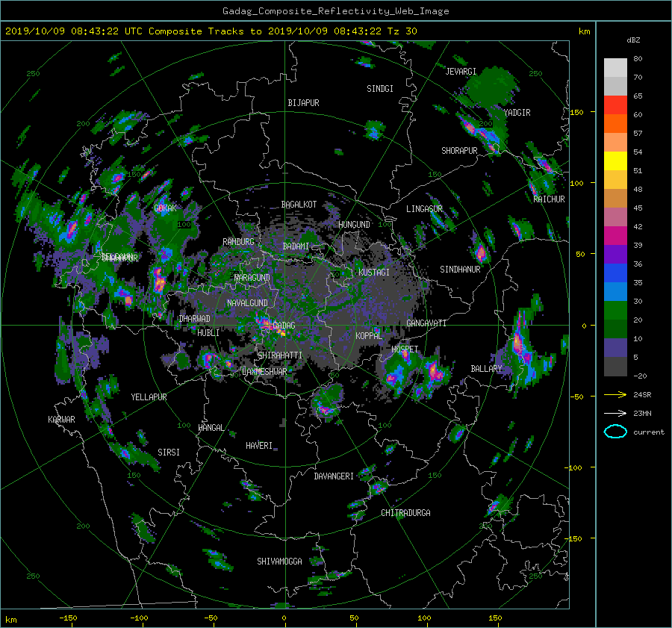Select the HUNGUND town label
Image resolution: width=672 pixels, height=628 pixels.
point(354,225)
